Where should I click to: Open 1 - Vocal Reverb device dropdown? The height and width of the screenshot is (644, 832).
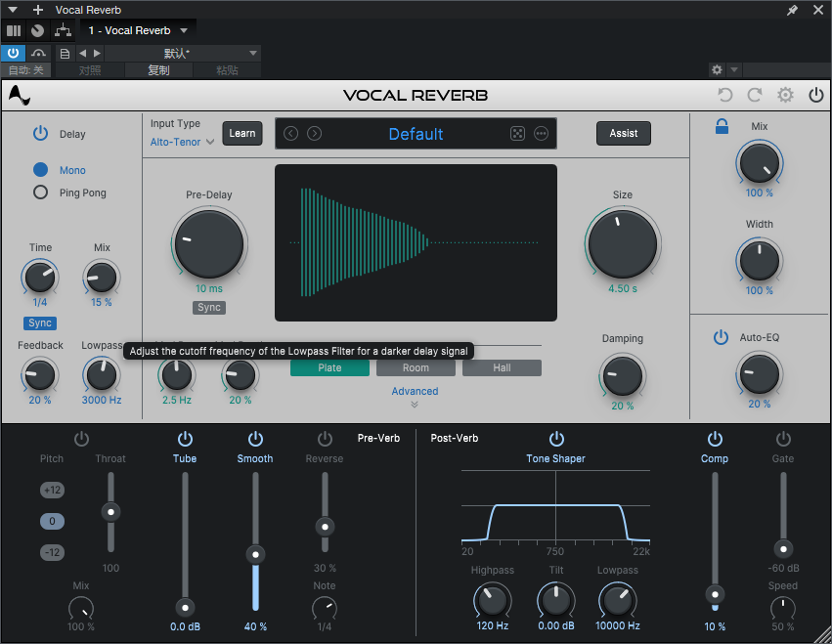[x=138, y=30]
